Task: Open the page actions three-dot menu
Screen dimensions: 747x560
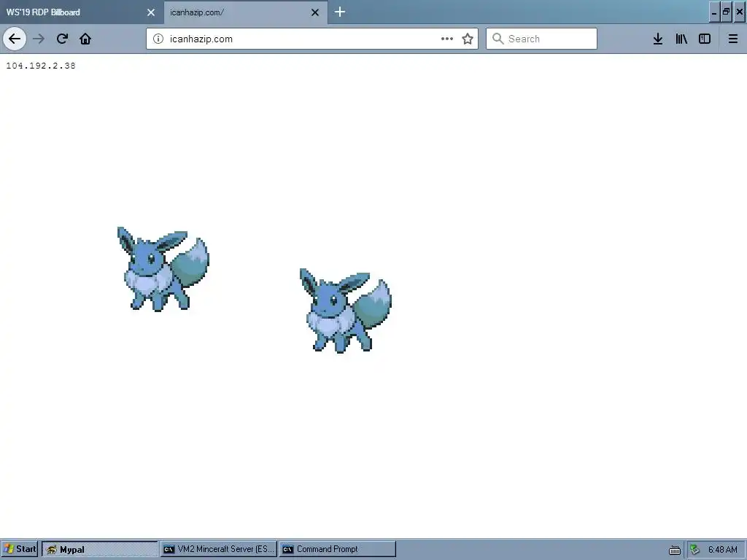Action: tap(447, 39)
